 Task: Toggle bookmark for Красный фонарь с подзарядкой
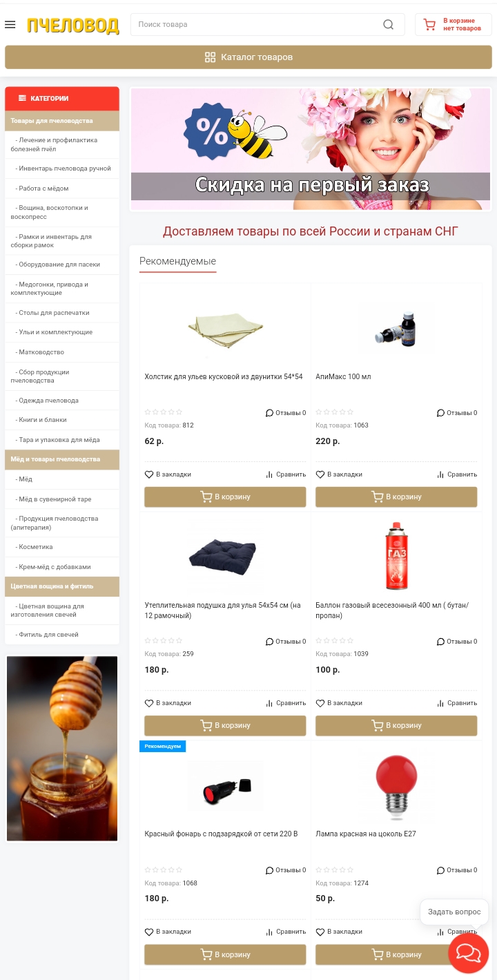tap(168, 932)
